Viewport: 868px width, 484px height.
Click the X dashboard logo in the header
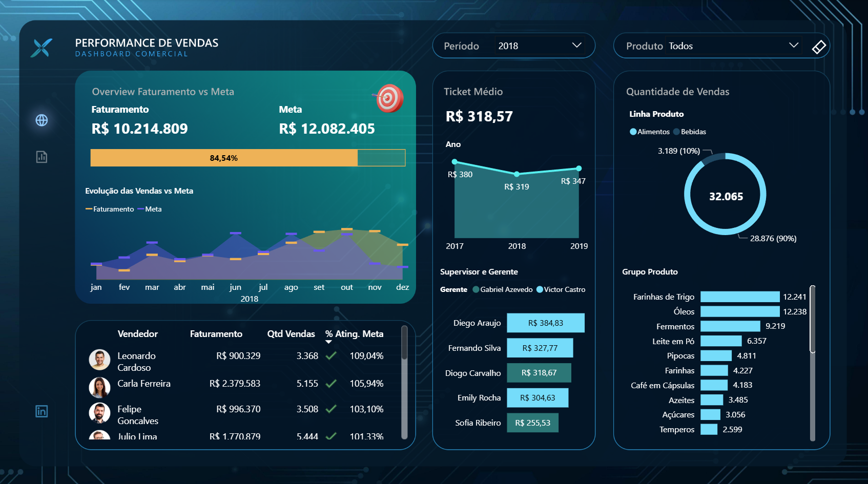[x=42, y=48]
